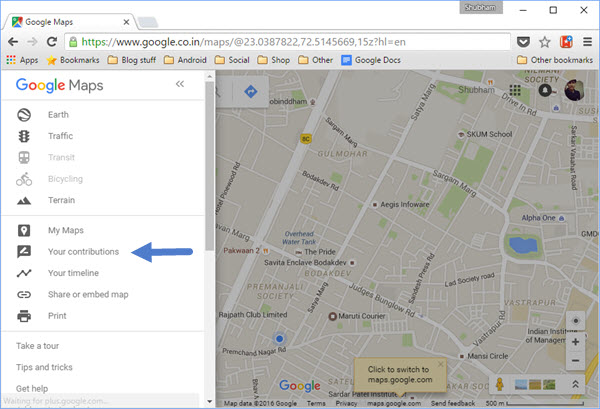This screenshot has width=600, height=409.
Task: Choose Print from the menu
Action: [x=57, y=316]
